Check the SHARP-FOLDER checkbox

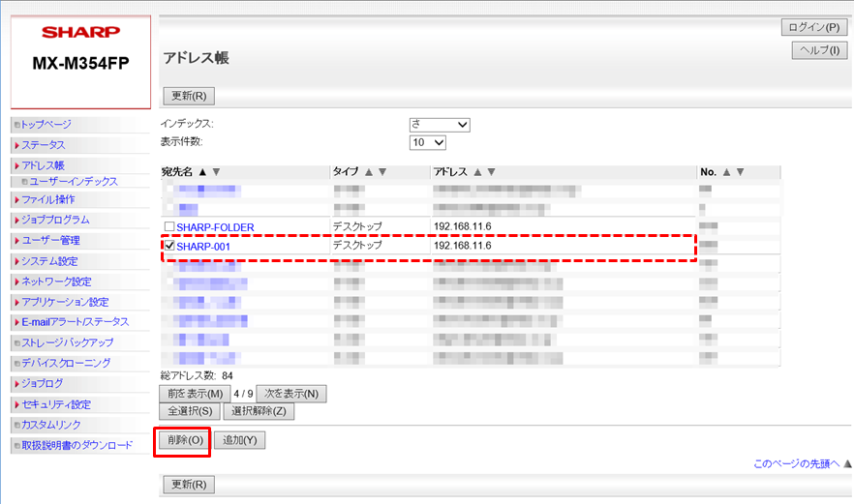[x=169, y=226]
